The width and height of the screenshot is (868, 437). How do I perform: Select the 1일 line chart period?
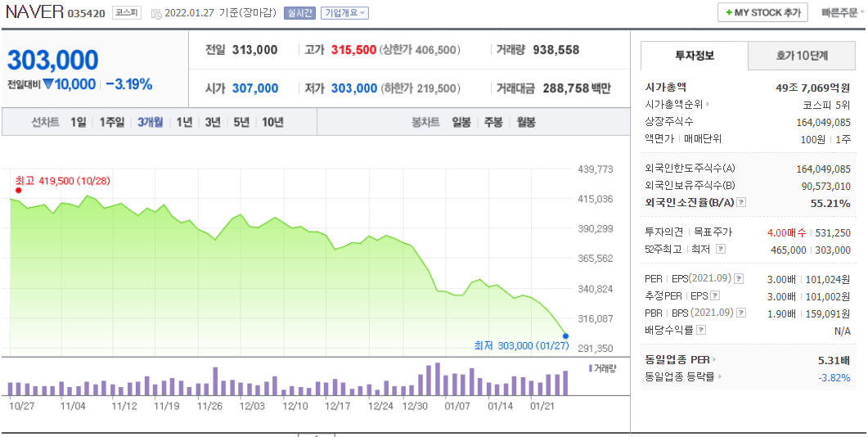pos(78,123)
